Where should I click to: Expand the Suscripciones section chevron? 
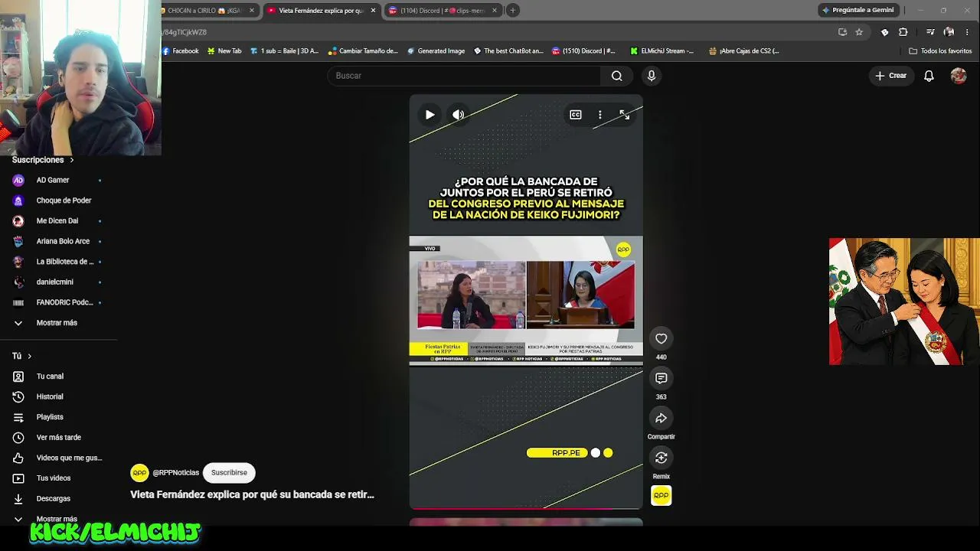coord(72,160)
